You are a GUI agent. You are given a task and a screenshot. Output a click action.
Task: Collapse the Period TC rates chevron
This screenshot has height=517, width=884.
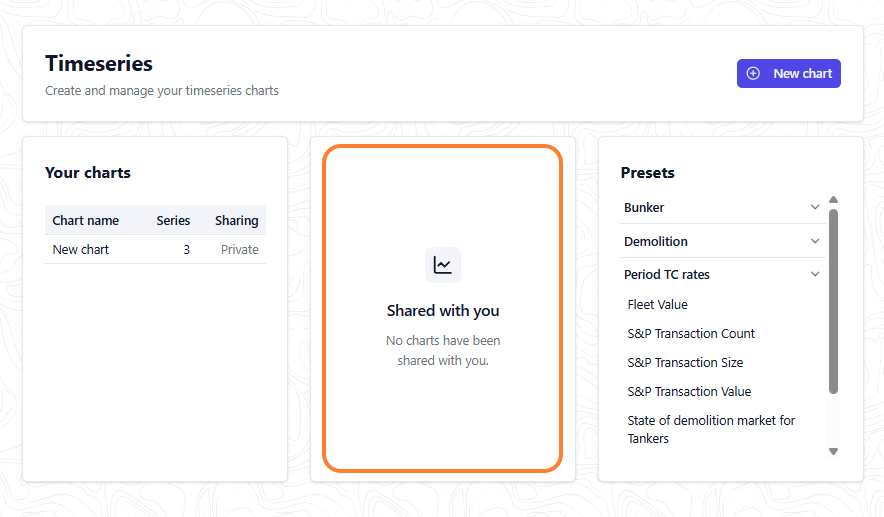pyautogui.click(x=815, y=275)
